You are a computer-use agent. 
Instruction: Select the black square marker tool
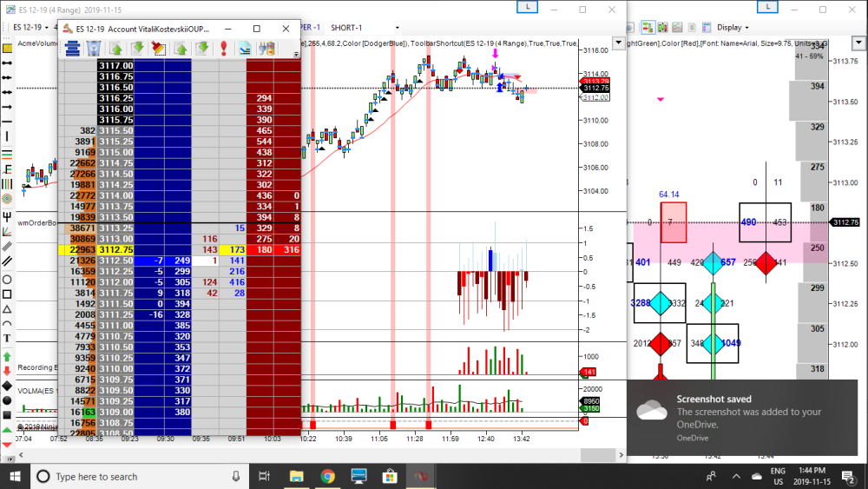click(x=7, y=415)
